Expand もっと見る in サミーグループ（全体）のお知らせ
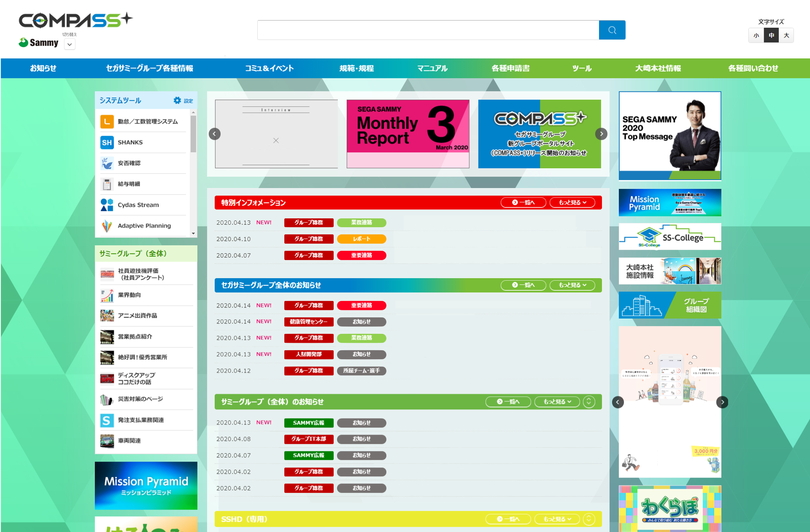Screen dimensions: 810x532 pos(557,402)
